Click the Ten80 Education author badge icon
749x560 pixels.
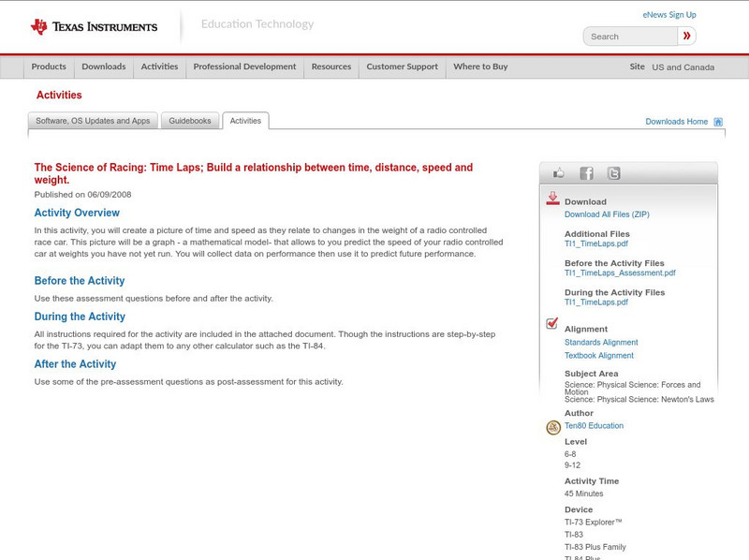pyautogui.click(x=553, y=427)
